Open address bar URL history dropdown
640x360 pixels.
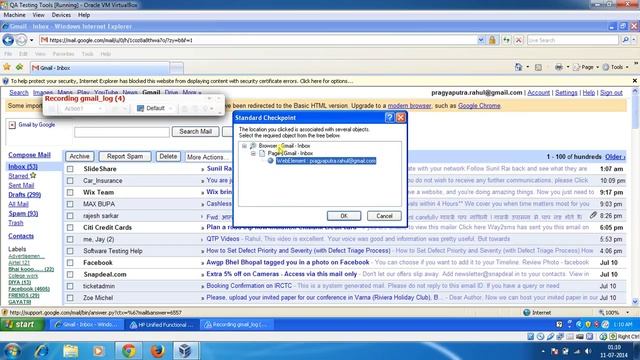coord(481,40)
